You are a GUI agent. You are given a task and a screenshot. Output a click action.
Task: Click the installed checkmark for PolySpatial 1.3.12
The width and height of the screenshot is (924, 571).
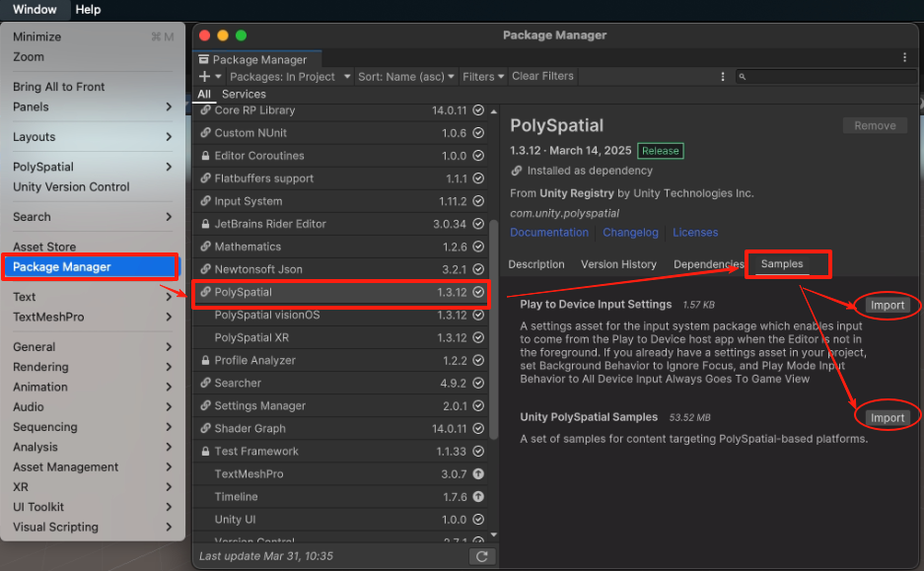coord(478,292)
